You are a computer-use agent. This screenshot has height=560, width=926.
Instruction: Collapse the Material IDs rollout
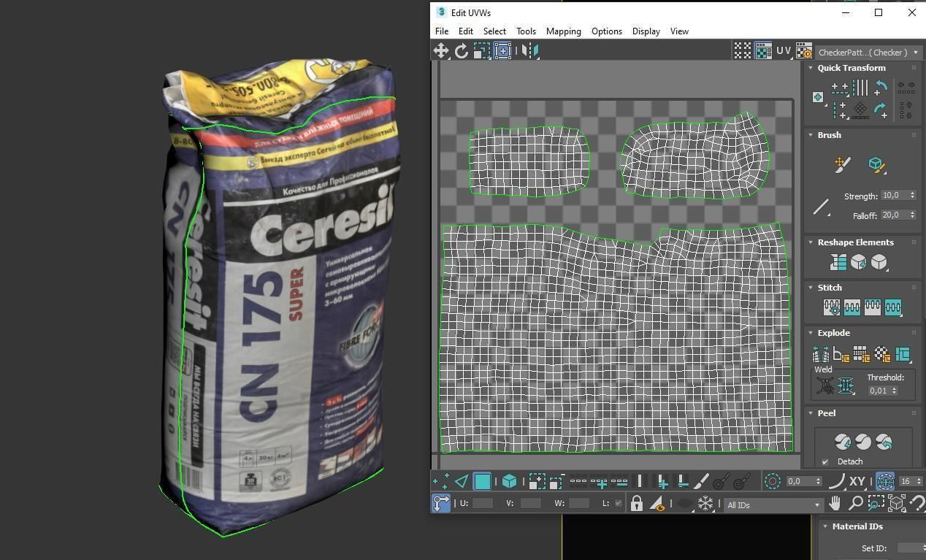coord(825,526)
